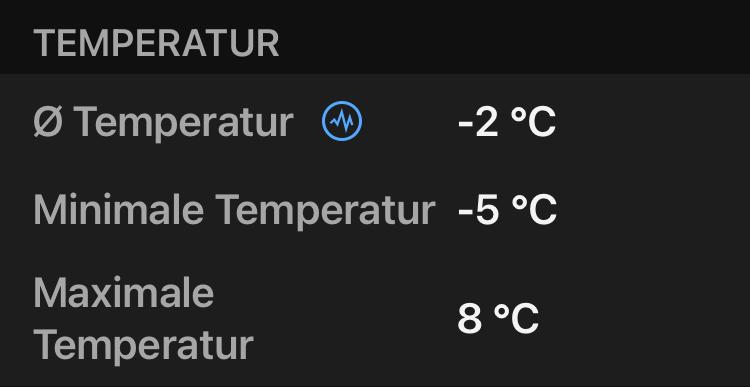The height and width of the screenshot is (387, 750).
Task: Click the Ø Temperatur label
Action: tap(163, 122)
